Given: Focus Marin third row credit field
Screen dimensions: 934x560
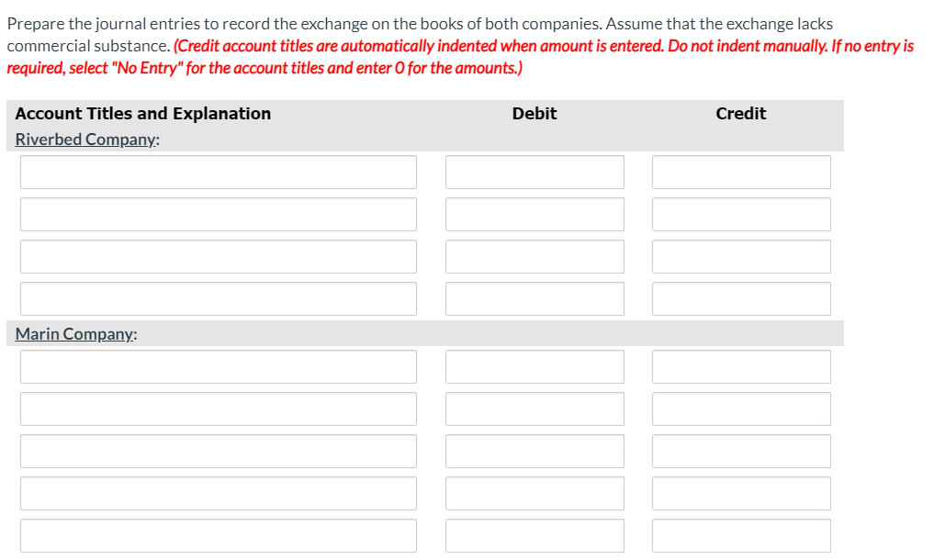Looking at the screenshot, I should pyautogui.click(x=741, y=452).
